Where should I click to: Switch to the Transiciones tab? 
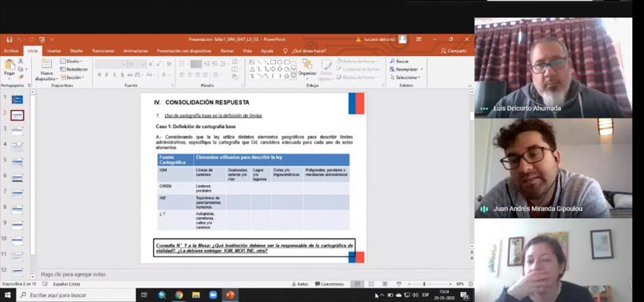103,51
